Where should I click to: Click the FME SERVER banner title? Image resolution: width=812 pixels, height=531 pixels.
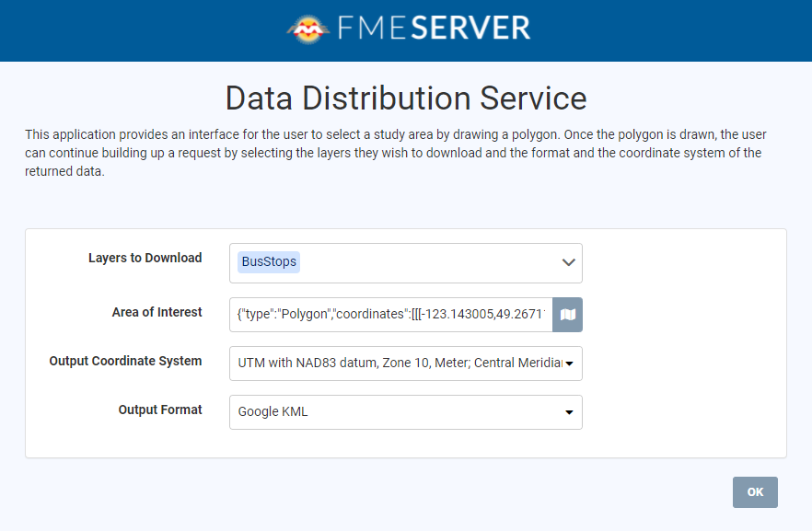[x=434, y=28]
